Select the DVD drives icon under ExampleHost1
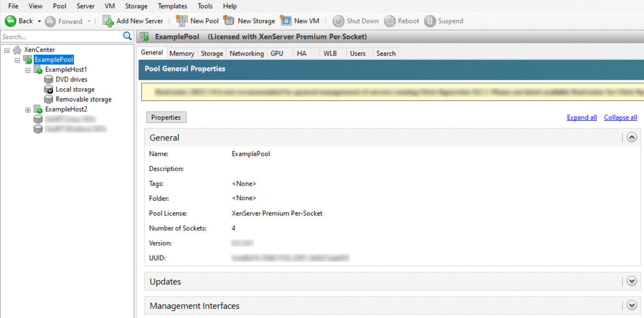644x318 pixels. pos(49,79)
